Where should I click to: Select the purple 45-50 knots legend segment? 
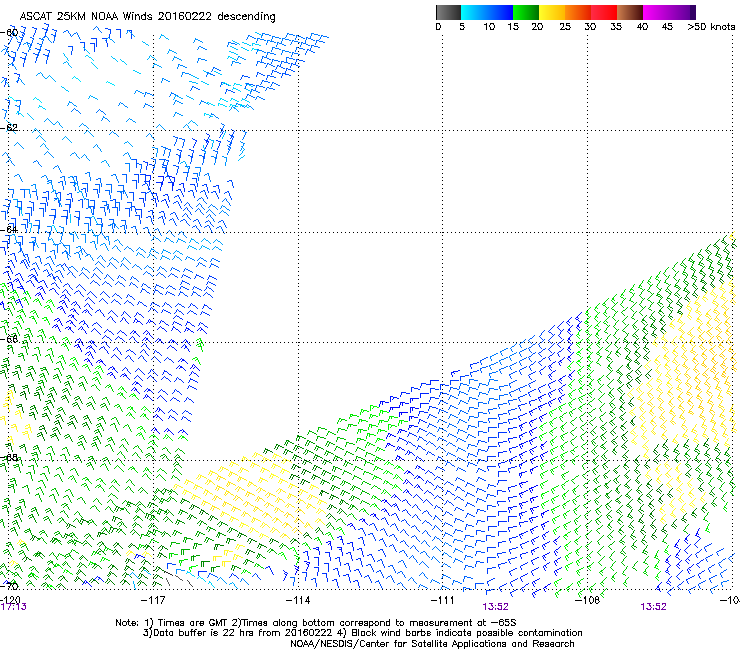click(x=682, y=12)
